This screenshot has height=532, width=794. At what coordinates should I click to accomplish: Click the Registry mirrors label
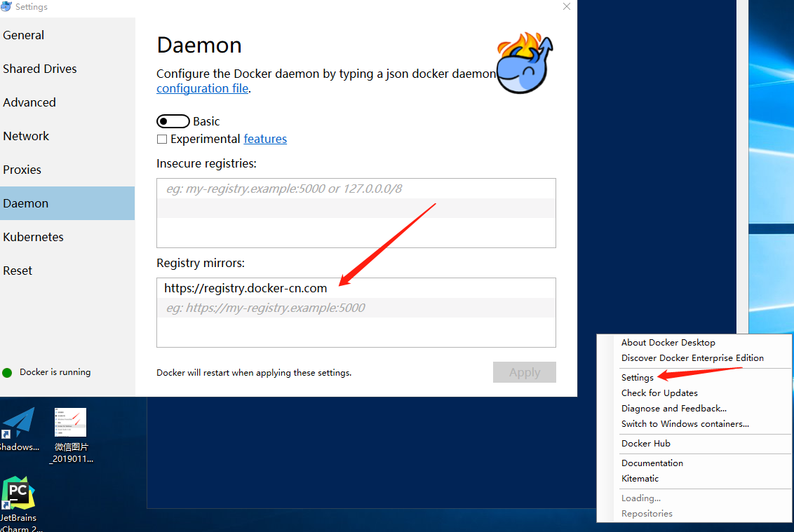(x=201, y=263)
